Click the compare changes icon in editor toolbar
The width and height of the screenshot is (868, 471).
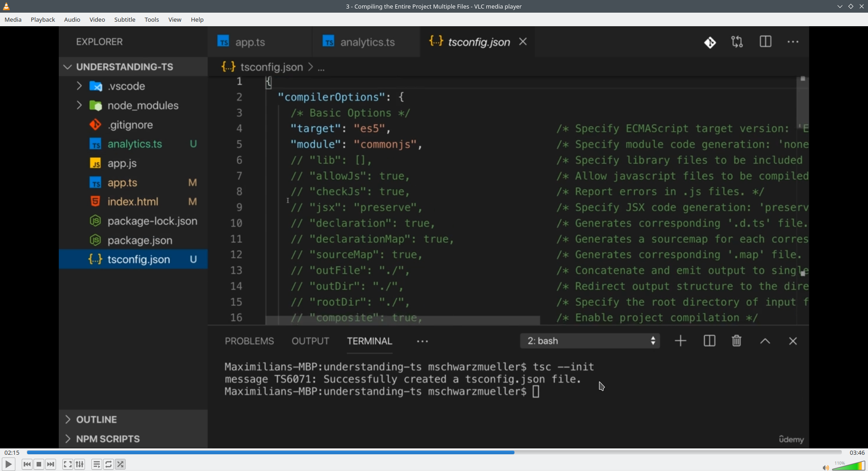(737, 42)
